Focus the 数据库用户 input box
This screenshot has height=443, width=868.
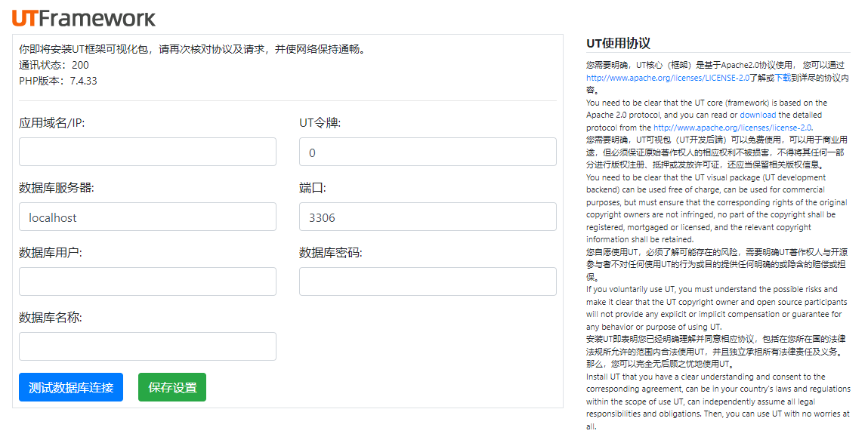coord(147,281)
